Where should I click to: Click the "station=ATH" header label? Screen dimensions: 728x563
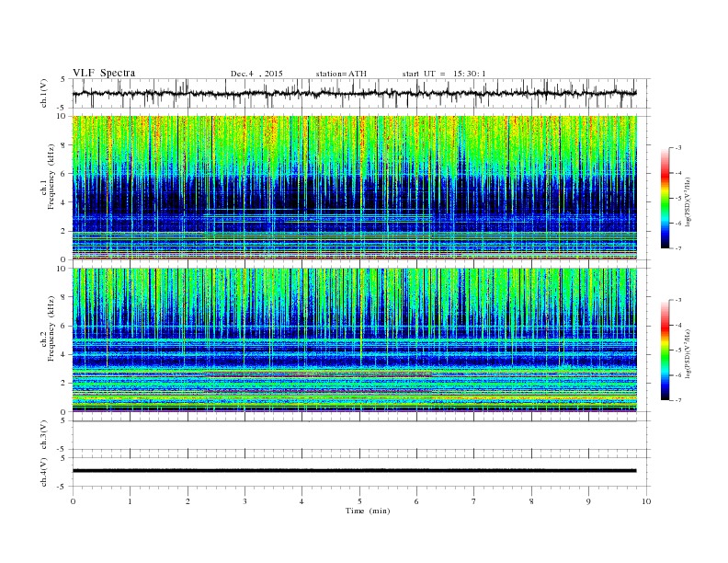coord(341,74)
